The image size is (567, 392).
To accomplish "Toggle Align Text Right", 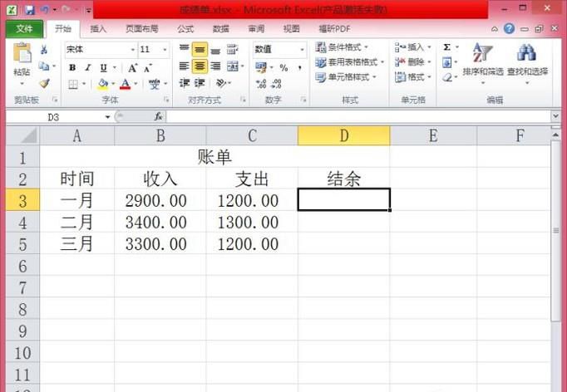I will pos(215,66).
